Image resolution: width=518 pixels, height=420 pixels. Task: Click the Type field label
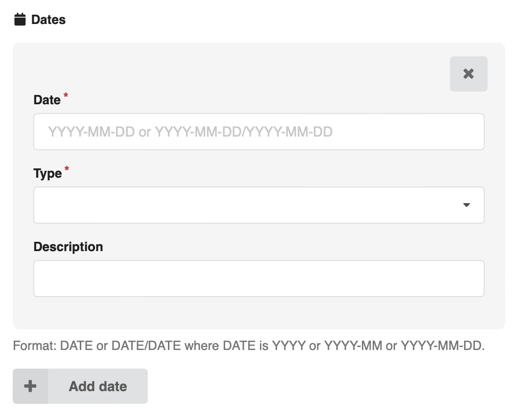(47, 173)
